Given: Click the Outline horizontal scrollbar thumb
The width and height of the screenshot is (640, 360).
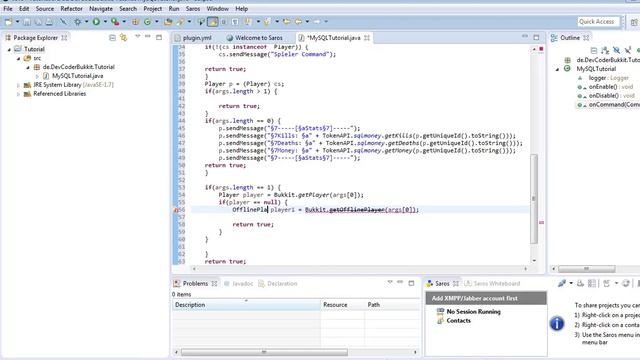Looking at the screenshot, I should click(587, 269).
